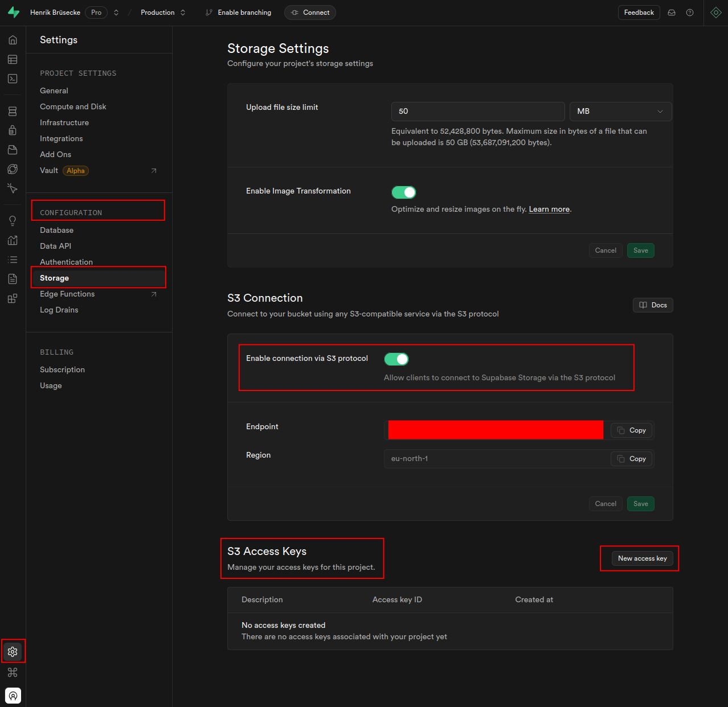Open the Integrations sidebar icon
Screen dimensions: 728x707
(x=13, y=298)
